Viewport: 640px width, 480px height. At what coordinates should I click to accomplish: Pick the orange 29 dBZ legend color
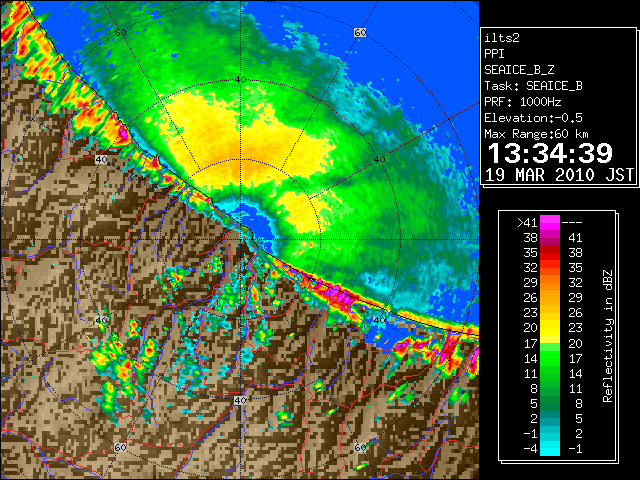point(550,282)
